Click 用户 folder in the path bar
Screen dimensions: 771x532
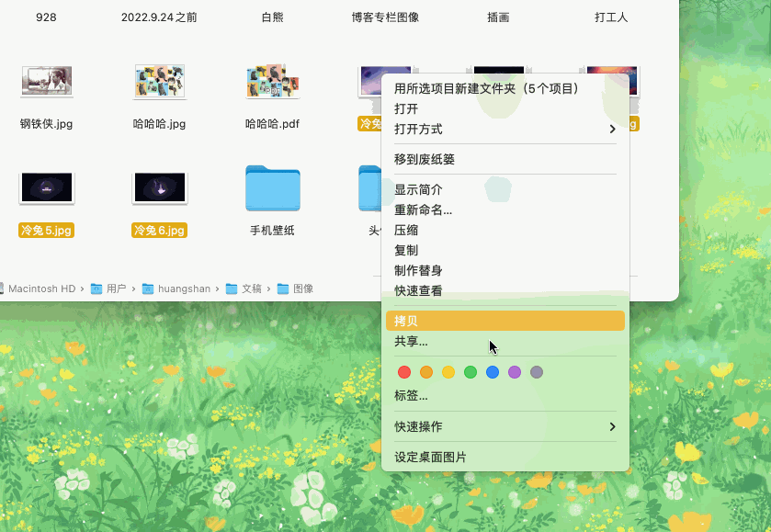(x=108, y=289)
